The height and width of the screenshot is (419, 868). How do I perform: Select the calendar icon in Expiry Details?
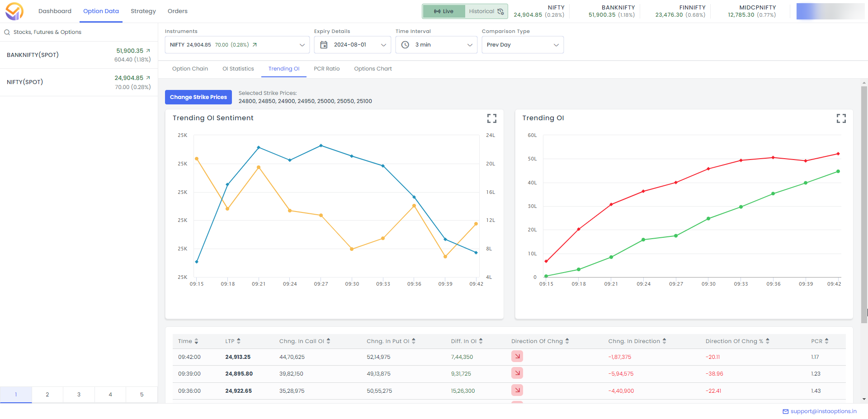[324, 44]
